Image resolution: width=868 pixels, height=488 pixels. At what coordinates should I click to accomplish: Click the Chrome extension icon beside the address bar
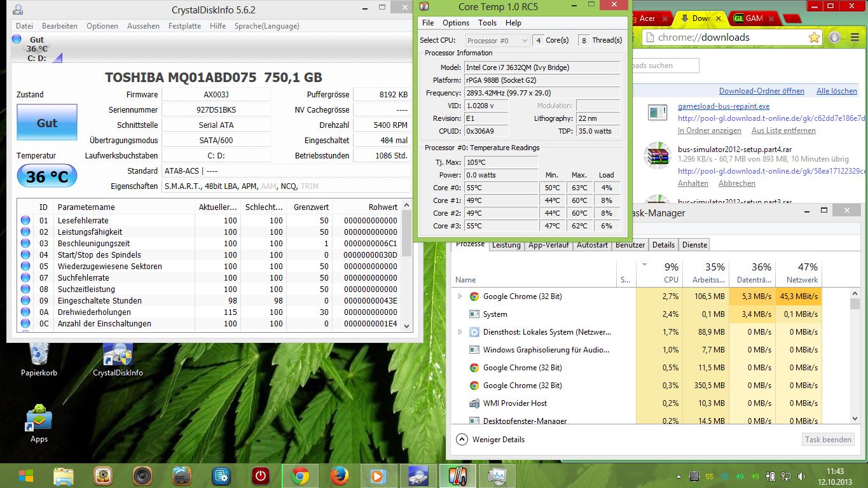(834, 38)
